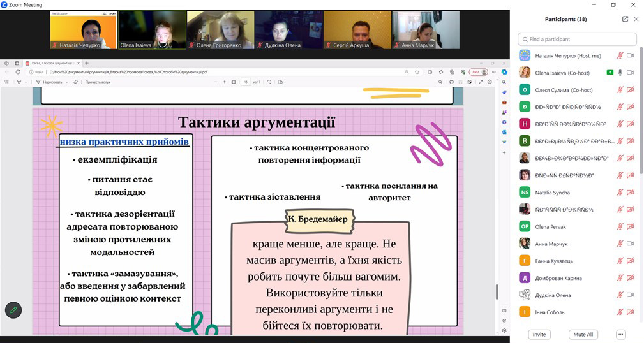This screenshot has width=644, height=343.
Task: Pop out the Participants panel
Action: 625,19
